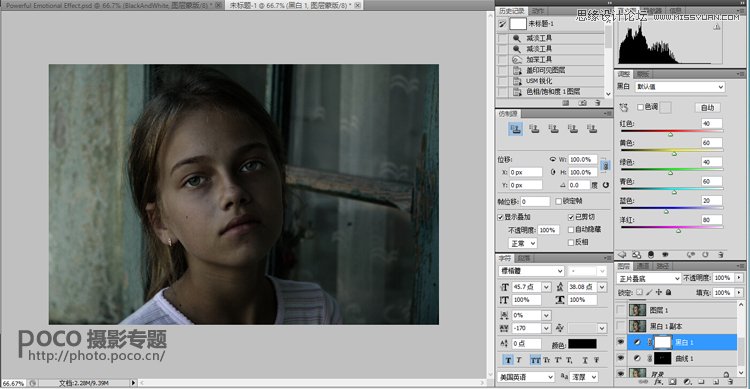Show the 图层 1 layer visibility box
This screenshot has width=750, height=389.
pyautogui.click(x=620, y=310)
